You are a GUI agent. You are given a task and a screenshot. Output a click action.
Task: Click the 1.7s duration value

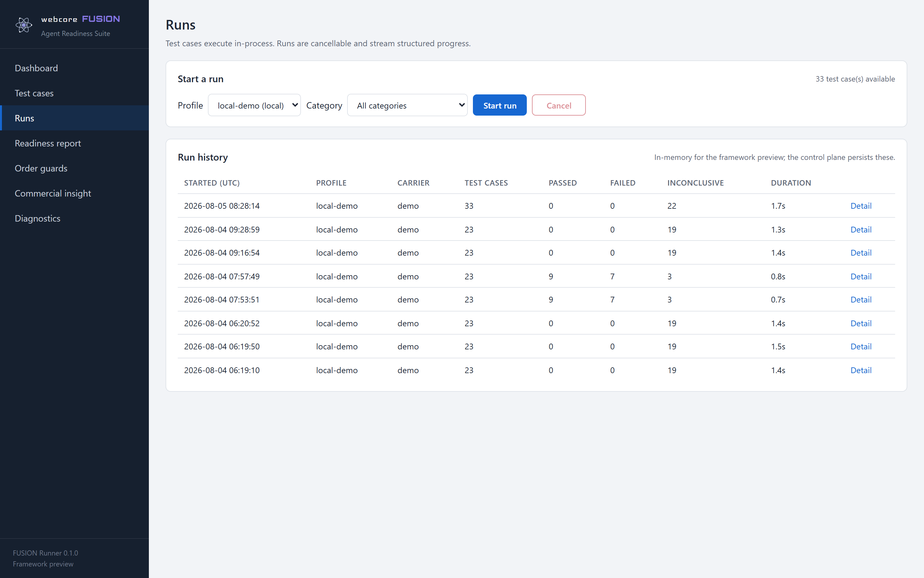tap(778, 206)
